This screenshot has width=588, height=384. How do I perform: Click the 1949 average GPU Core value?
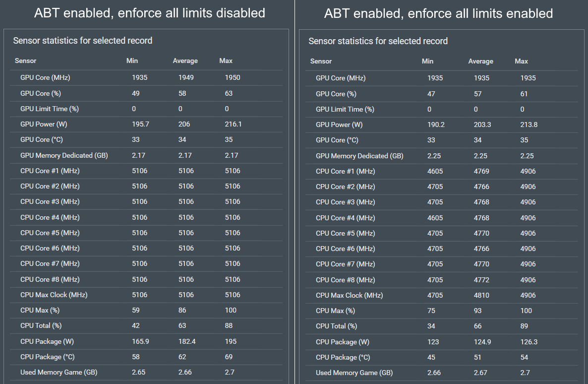[x=186, y=78]
